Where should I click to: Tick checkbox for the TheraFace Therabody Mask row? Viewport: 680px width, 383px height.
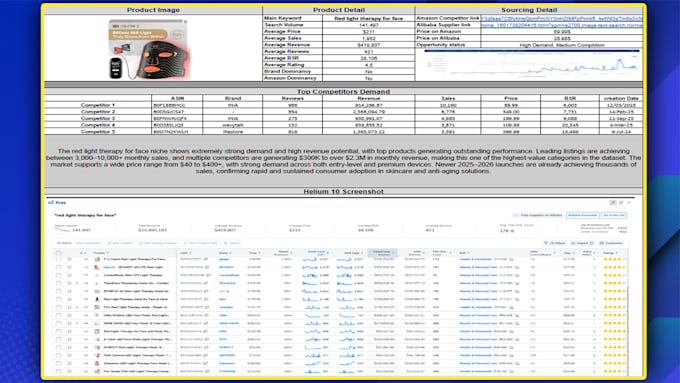click(x=59, y=283)
